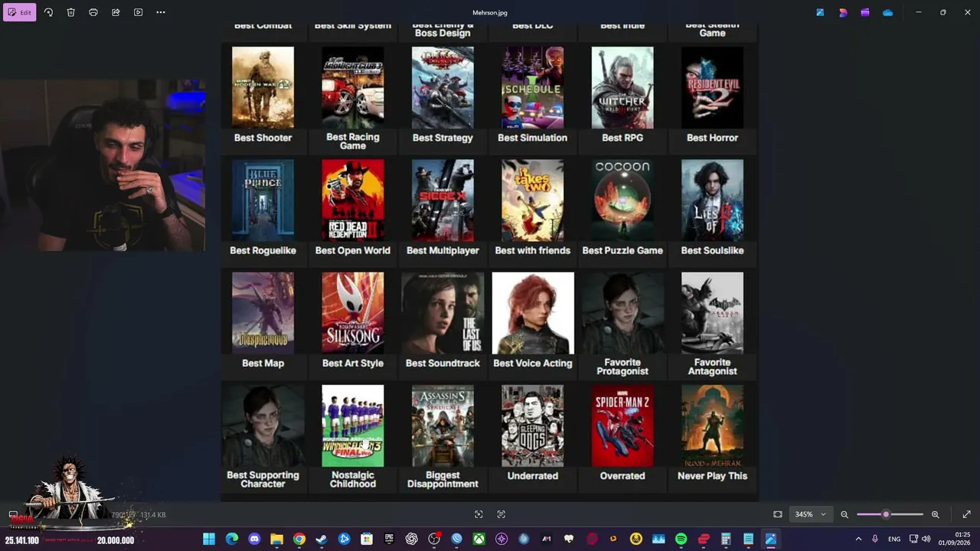Image resolution: width=980 pixels, height=551 pixels.
Task: Rotate the image with the rotate icon
Action: (x=48, y=12)
